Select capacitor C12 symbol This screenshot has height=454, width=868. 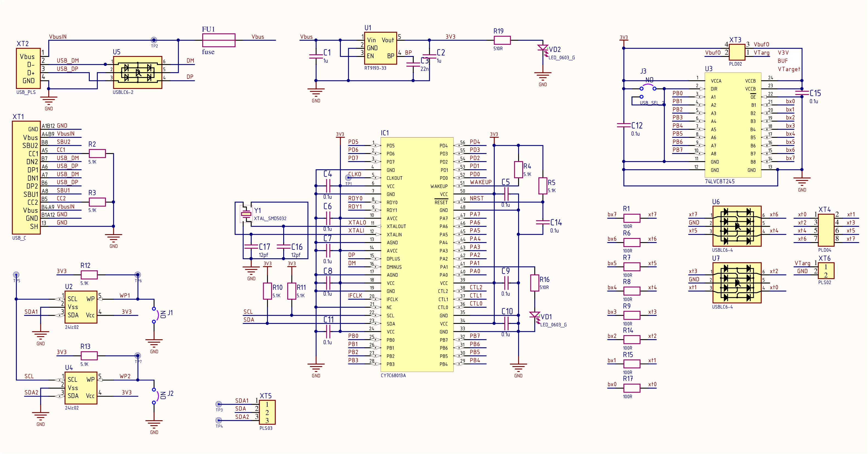623,125
